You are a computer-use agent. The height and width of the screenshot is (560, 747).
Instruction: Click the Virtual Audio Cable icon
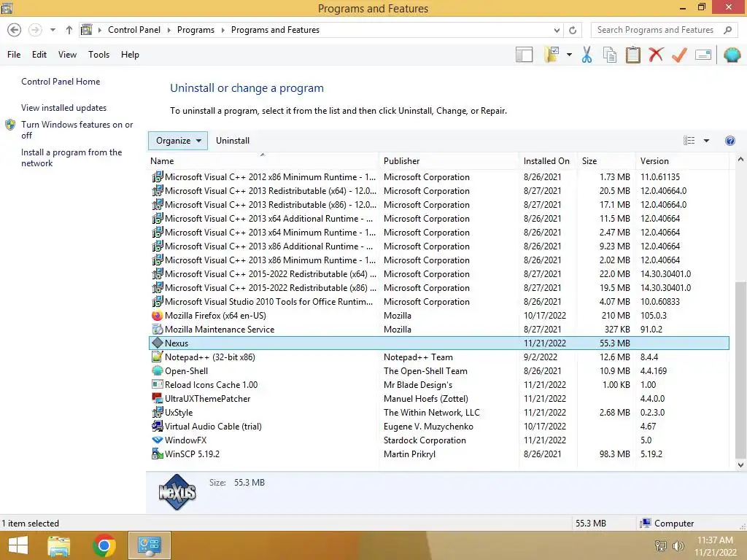(x=158, y=426)
